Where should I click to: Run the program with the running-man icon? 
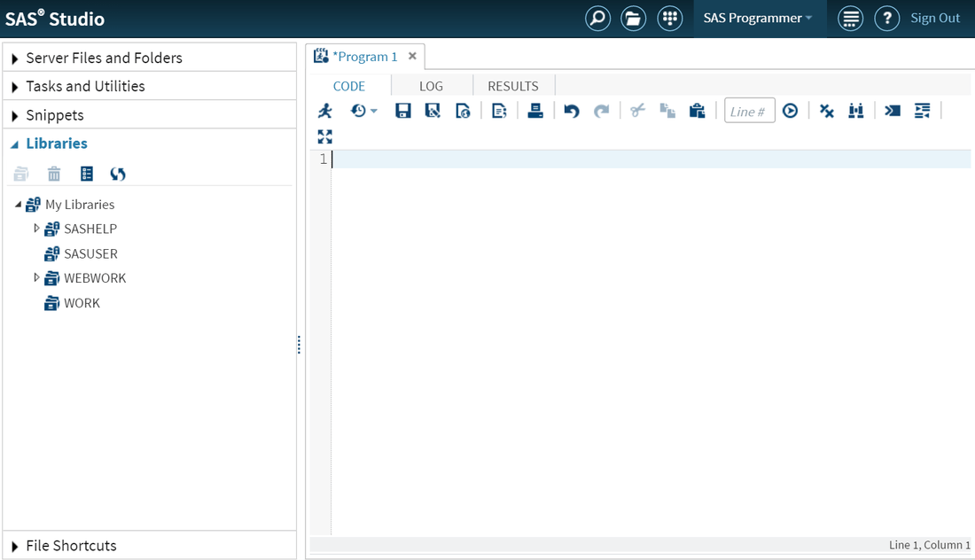coord(325,111)
